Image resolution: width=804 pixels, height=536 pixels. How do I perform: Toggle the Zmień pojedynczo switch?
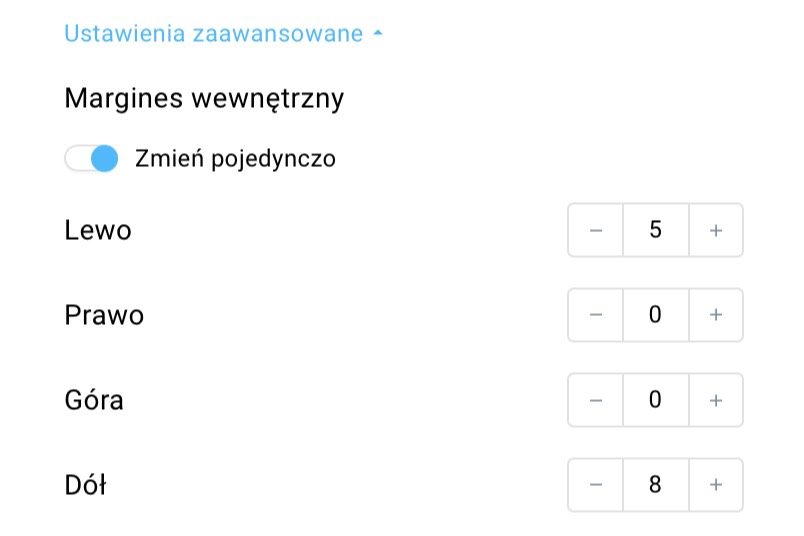pos(91,158)
